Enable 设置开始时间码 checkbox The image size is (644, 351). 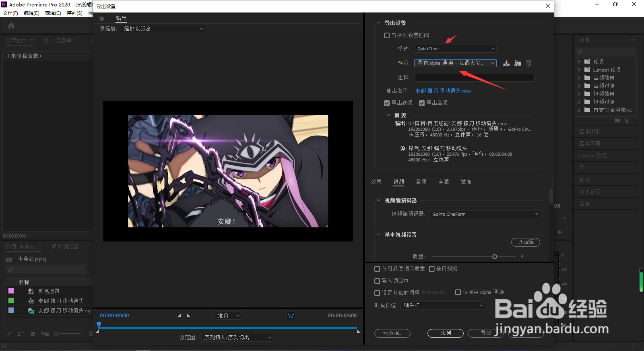click(377, 293)
